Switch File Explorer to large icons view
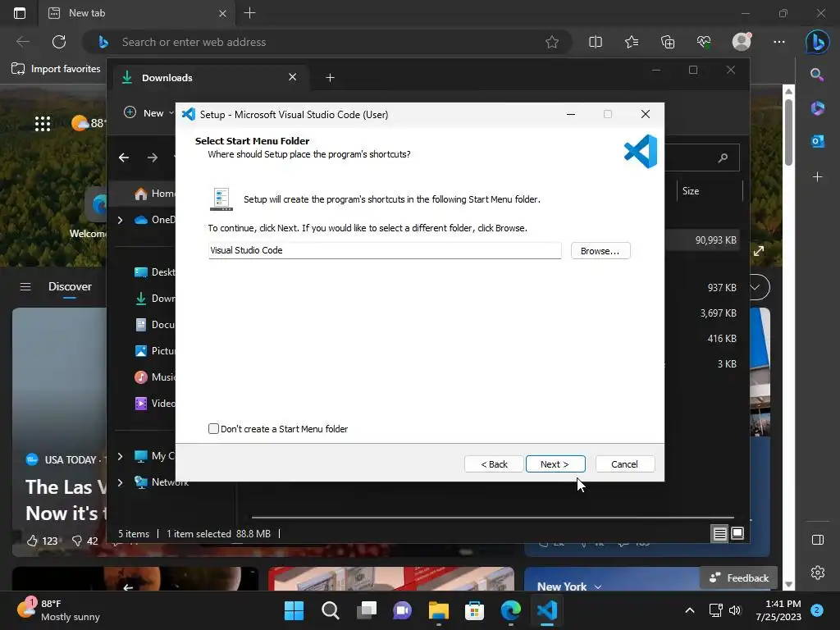The width and height of the screenshot is (840, 630). [737, 533]
